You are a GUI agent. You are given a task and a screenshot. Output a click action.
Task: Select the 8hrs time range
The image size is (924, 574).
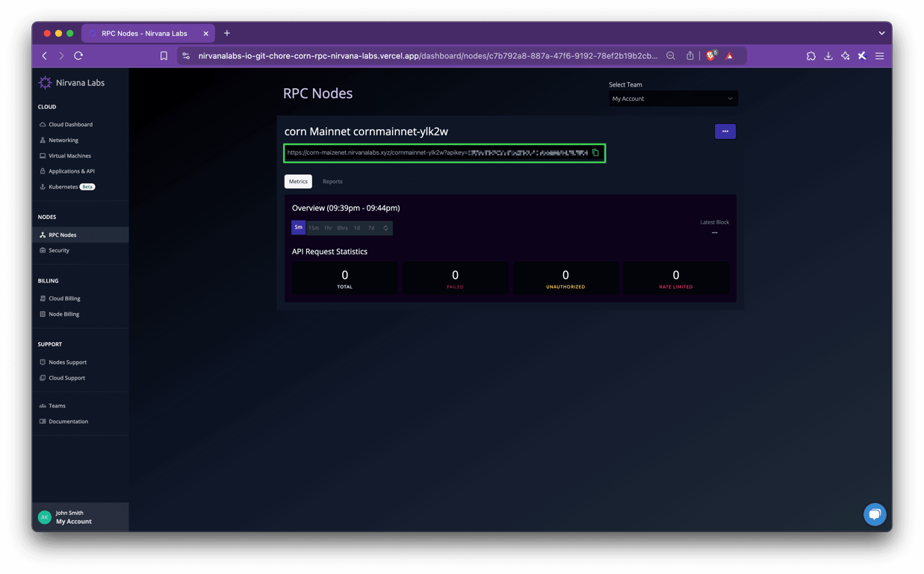pos(342,228)
